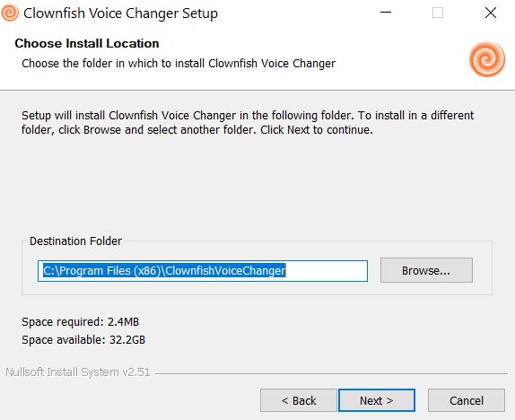The width and height of the screenshot is (515, 420).
Task: Cancel the Clownfish Voice Changer setup
Action: point(467,400)
